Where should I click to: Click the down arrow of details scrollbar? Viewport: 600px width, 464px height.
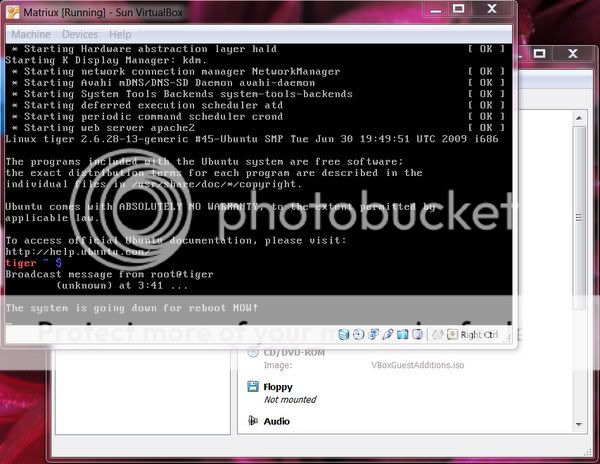tap(579, 425)
